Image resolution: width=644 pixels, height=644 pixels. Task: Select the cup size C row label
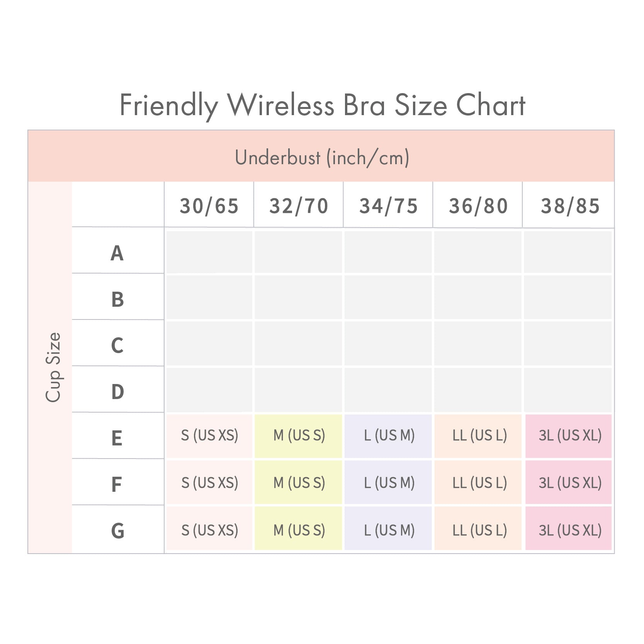pyautogui.click(x=117, y=345)
